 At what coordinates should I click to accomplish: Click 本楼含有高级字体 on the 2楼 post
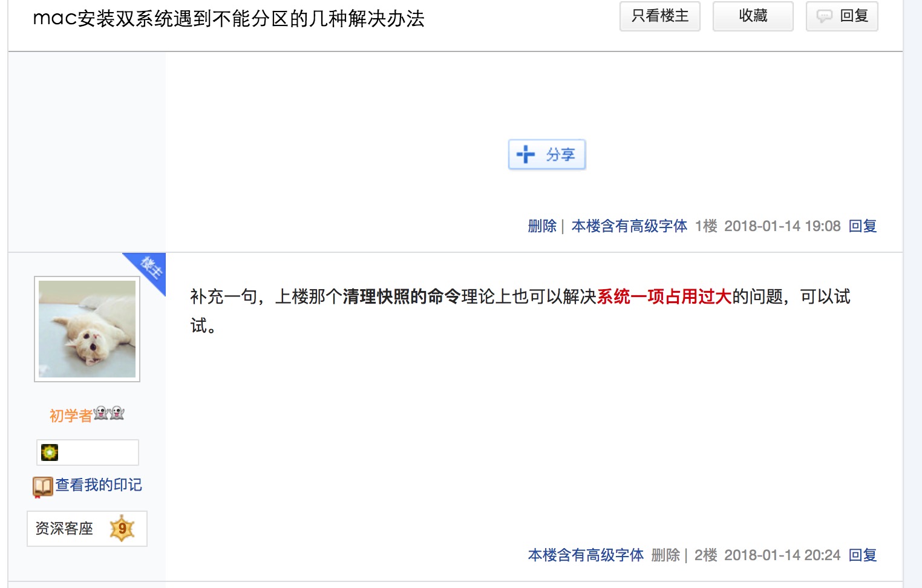[x=586, y=555]
